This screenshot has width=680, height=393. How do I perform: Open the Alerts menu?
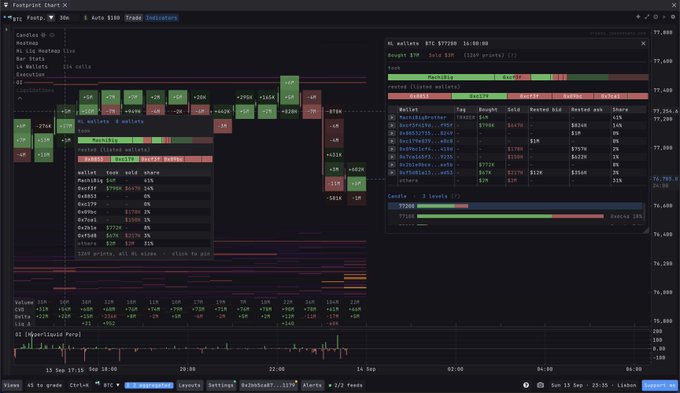[x=312, y=385]
